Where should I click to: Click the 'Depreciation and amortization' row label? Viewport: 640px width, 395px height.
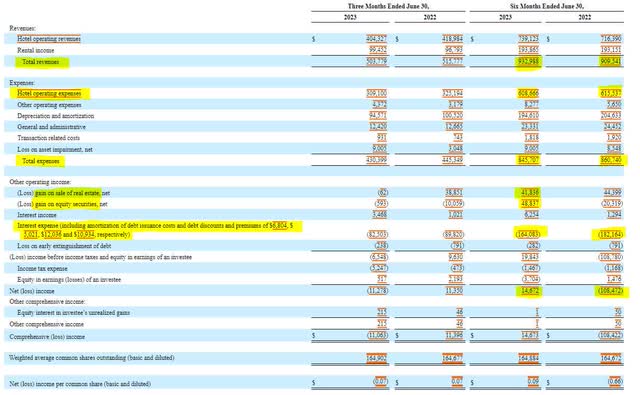pyautogui.click(x=56, y=116)
